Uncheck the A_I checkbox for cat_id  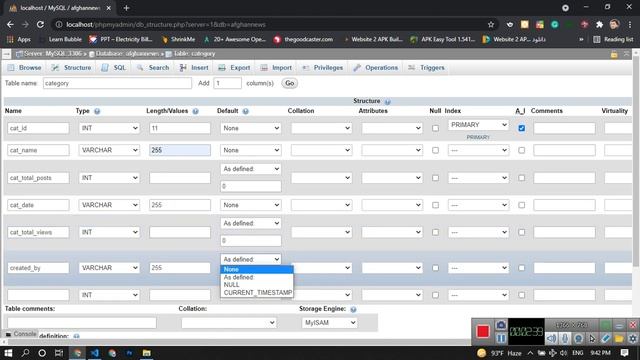pos(522,128)
